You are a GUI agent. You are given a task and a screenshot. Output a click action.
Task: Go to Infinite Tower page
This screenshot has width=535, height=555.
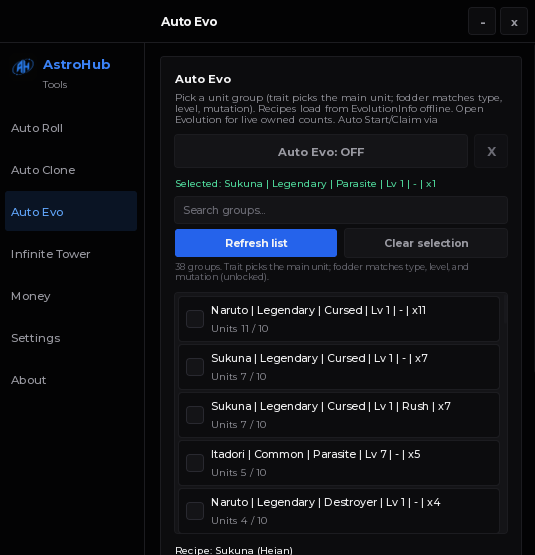tap(51, 254)
